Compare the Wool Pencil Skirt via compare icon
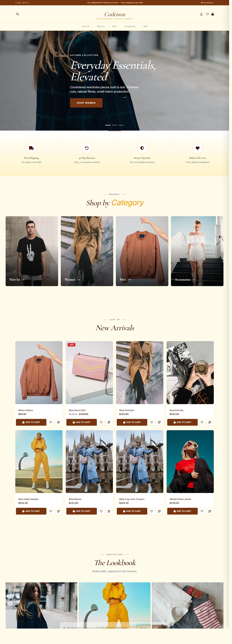232x644 pixels. click(x=109, y=422)
